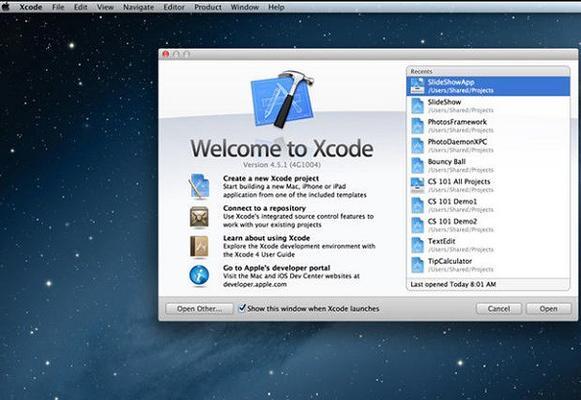
Task: Open the Navigate menu
Action: pos(138,7)
